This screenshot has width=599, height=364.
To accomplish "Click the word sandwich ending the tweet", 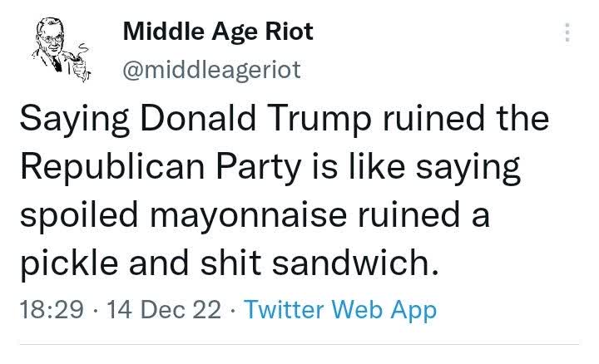I will coord(355,263).
